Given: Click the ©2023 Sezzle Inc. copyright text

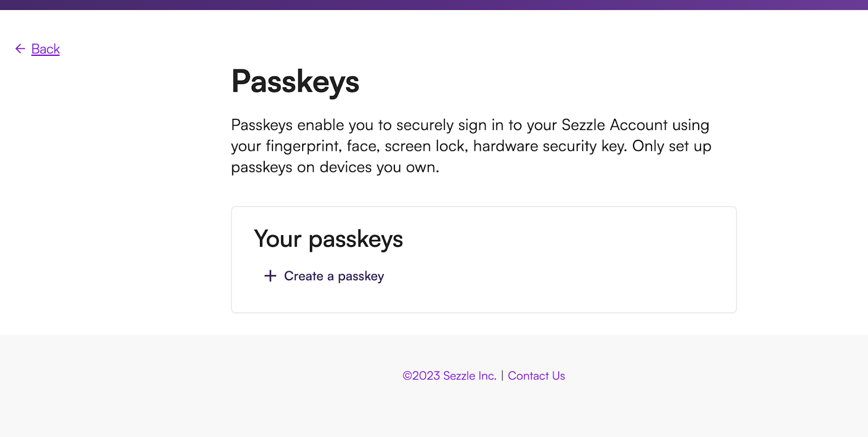Looking at the screenshot, I should pyautogui.click(x=449, y=376).
